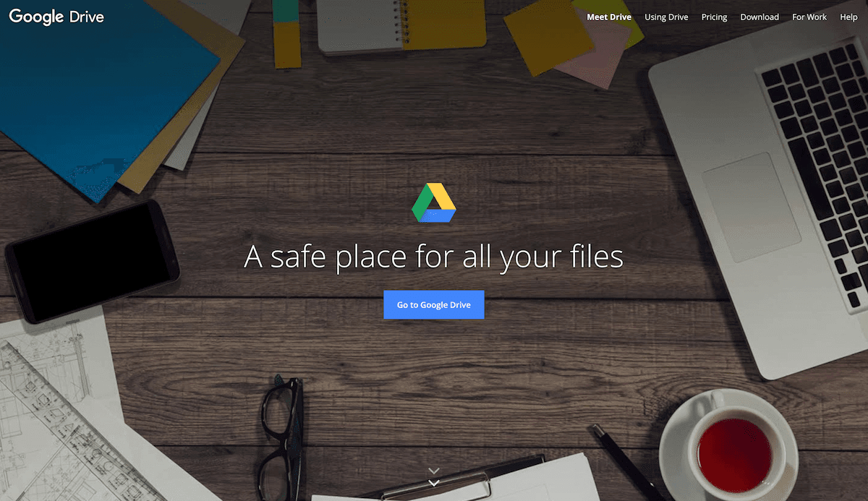Viewport: 868px width, 501px height.
Task: Click the double chevron scroll-down arrow
Action: click(434, 477)
